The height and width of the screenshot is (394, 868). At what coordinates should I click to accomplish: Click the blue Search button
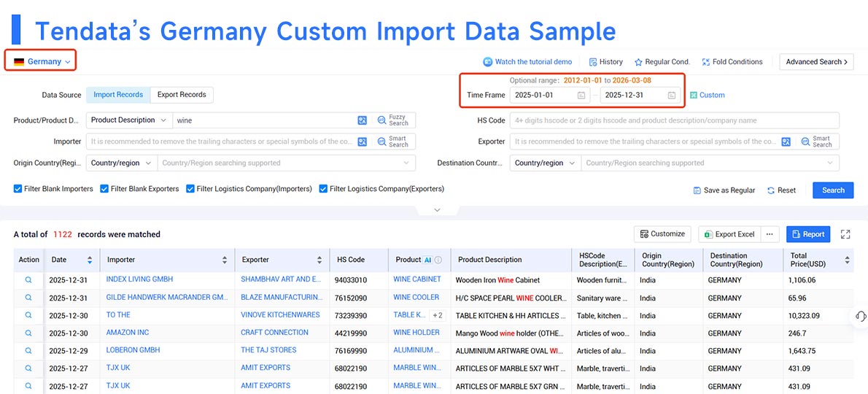[833, 190]
